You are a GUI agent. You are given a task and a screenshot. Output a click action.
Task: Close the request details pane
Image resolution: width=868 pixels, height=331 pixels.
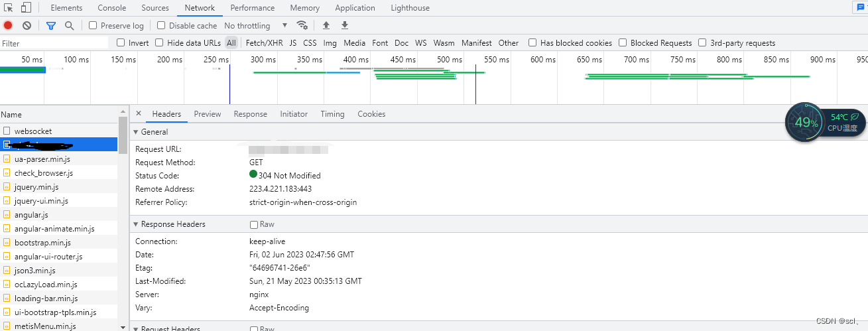pyautogui.click(x=139, y=113)
